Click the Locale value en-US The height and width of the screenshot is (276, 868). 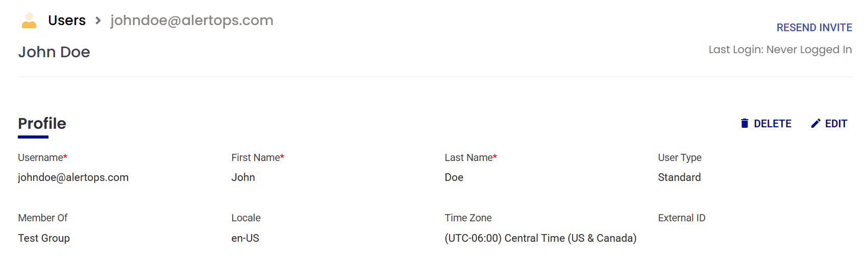click(x=245, y=238)
